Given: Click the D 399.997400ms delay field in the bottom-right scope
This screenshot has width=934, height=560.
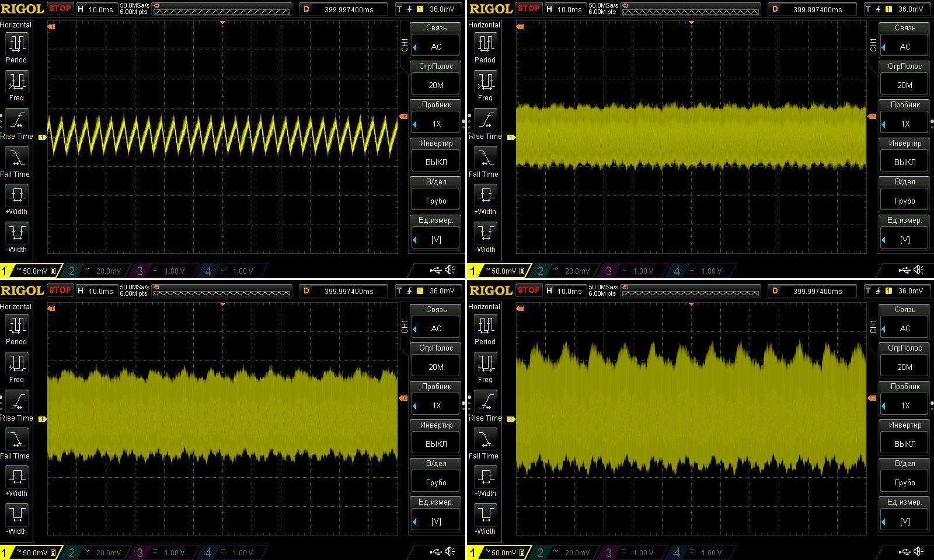Looking at the screenshot, I should (x=812, y=290).
